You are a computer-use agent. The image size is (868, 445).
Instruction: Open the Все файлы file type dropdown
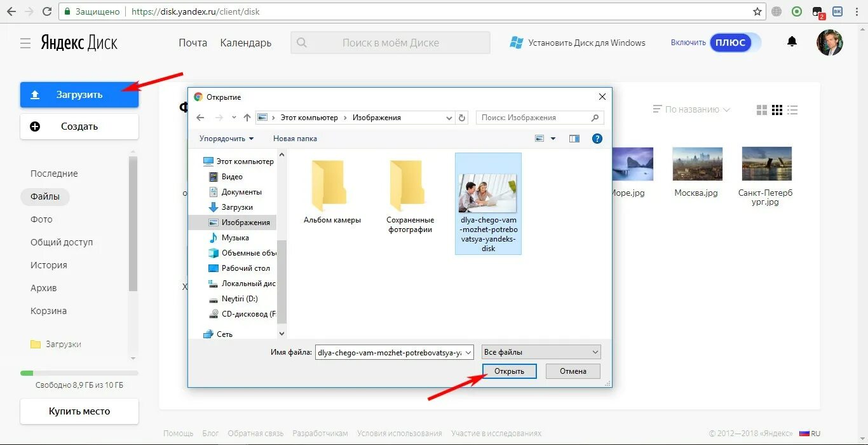pos(542,352)
